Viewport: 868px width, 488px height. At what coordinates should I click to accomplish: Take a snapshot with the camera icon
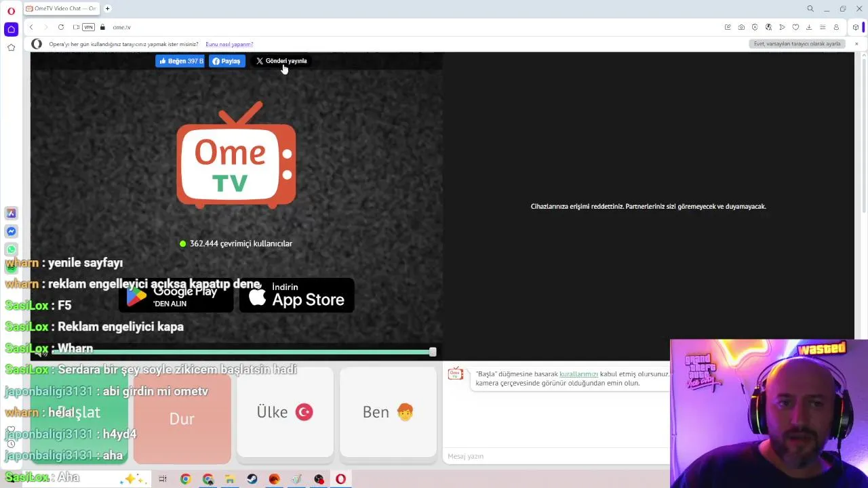point(741,27)
